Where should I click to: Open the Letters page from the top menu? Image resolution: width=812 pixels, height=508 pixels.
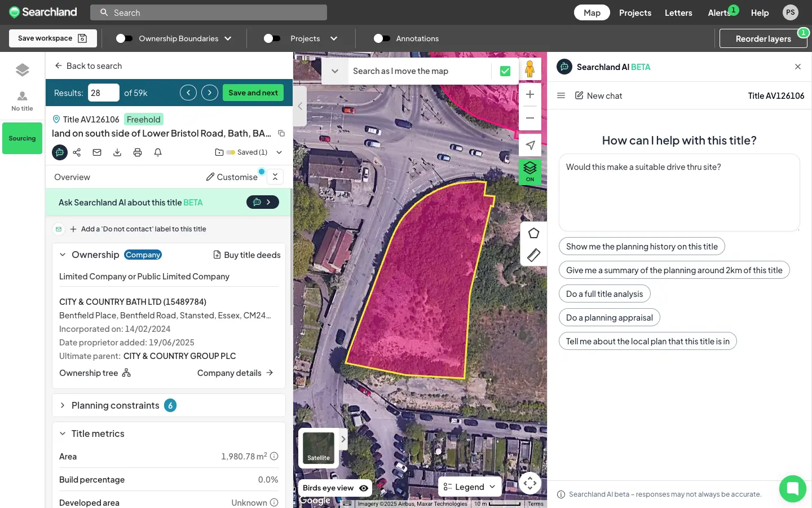point(678,12)
